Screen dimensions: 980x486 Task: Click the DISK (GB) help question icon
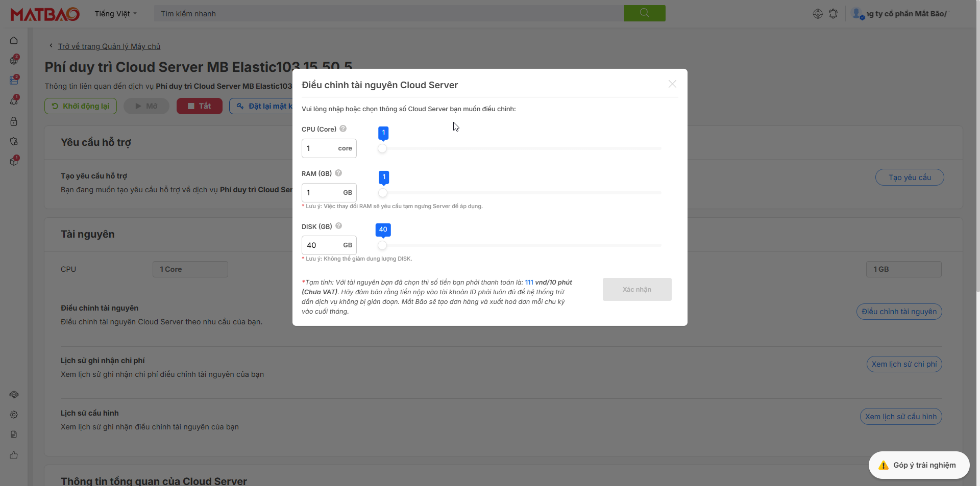[x=338, y=226]
